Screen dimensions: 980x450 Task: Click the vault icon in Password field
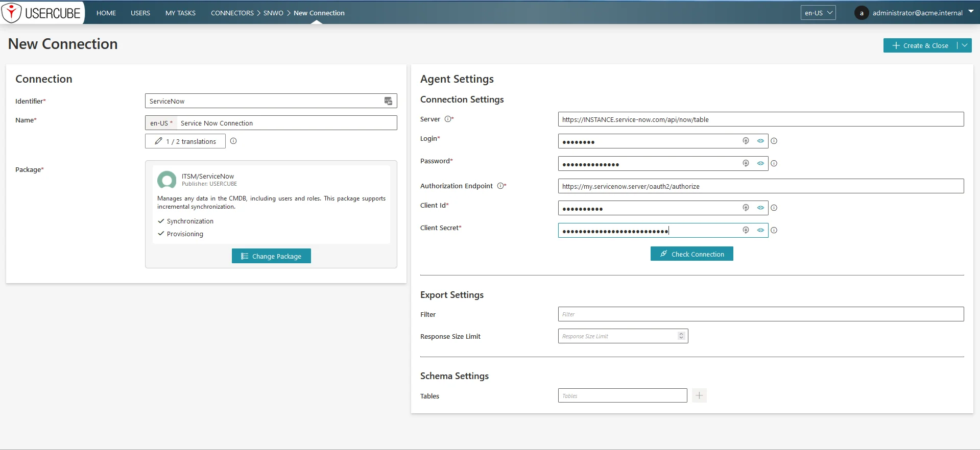(746, 163)
